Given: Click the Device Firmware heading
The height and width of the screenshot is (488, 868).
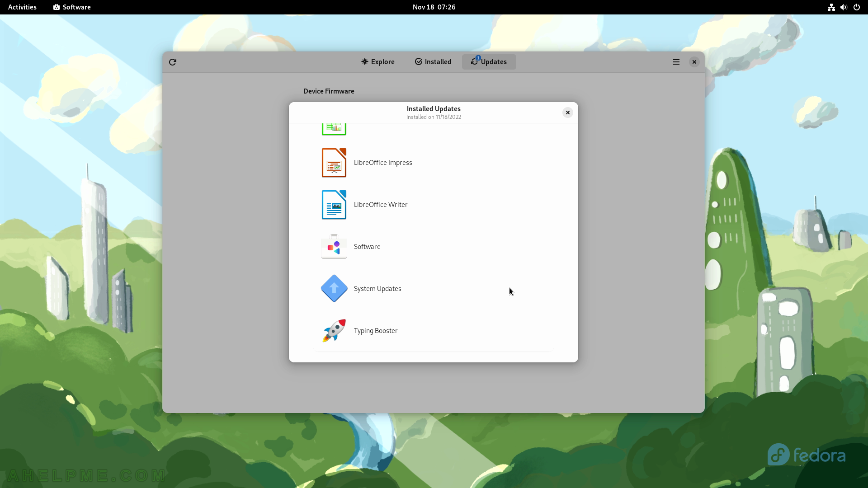Looking at the screenshot, I should [x=329, y=91].
